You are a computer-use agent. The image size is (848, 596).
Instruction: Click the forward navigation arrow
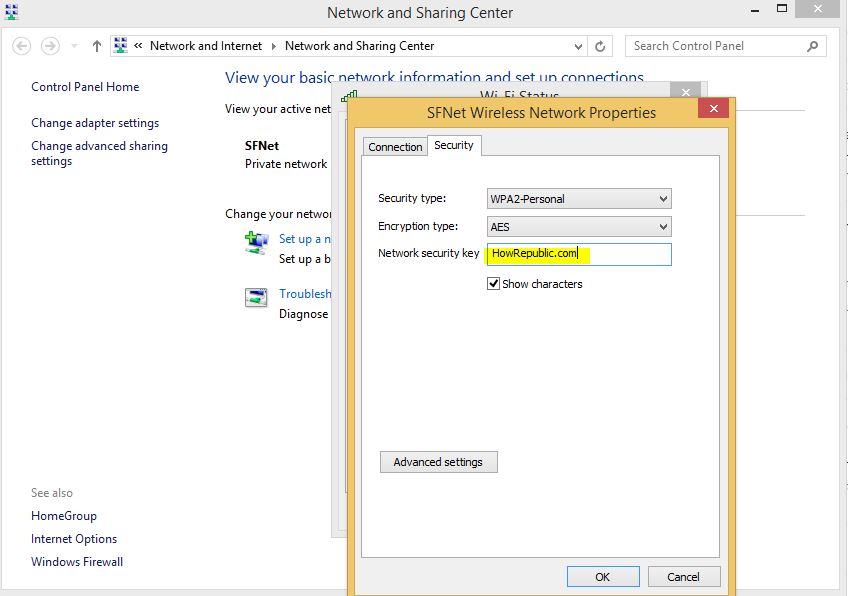[x=50, y=46]
